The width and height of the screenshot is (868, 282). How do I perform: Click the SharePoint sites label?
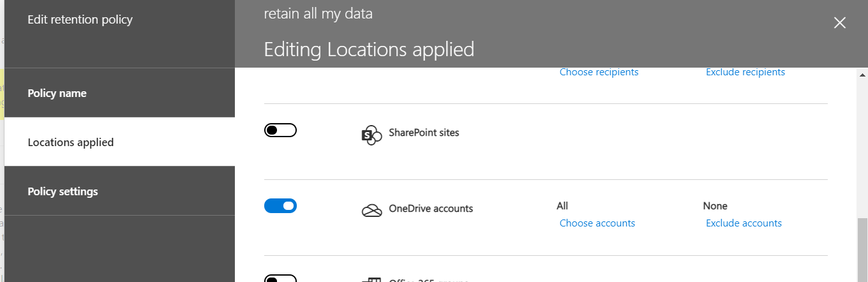[x=424, y=133]
